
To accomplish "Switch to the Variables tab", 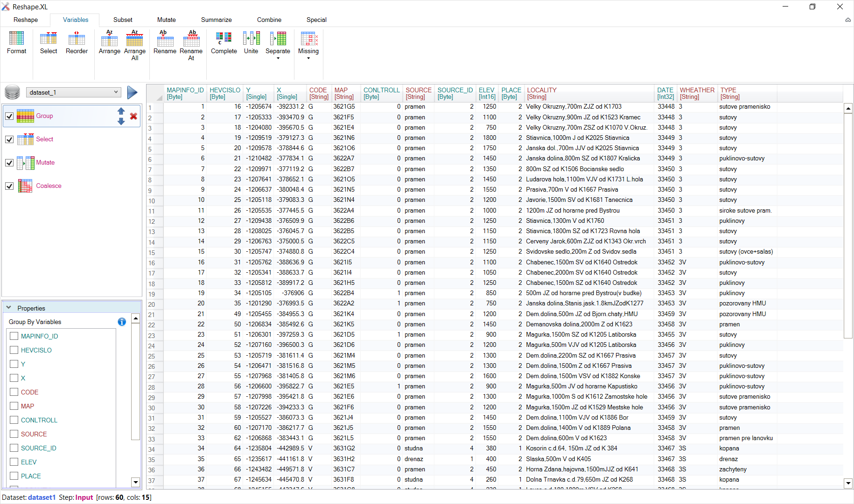I will tap(76, 20).
